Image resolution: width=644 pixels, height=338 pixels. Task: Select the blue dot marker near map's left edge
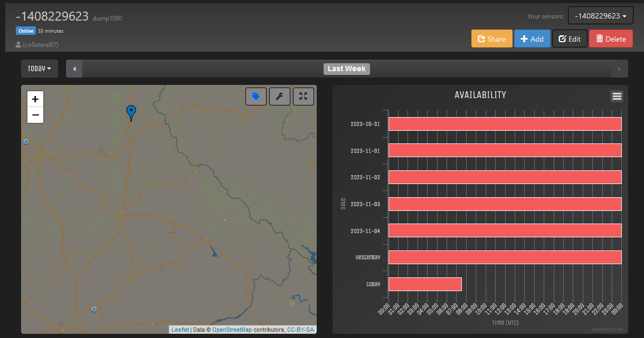point(26,141)
